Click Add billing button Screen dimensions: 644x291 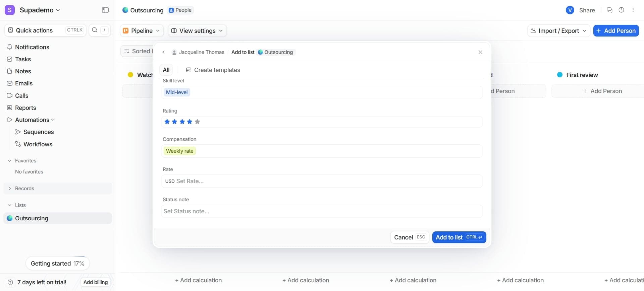(x=96, y=282)
